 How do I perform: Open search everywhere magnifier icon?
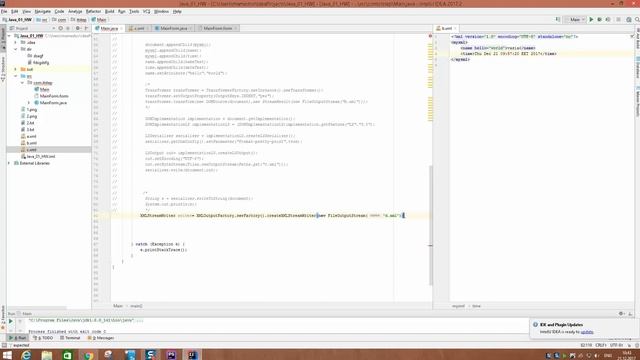(x=637, y=20)
